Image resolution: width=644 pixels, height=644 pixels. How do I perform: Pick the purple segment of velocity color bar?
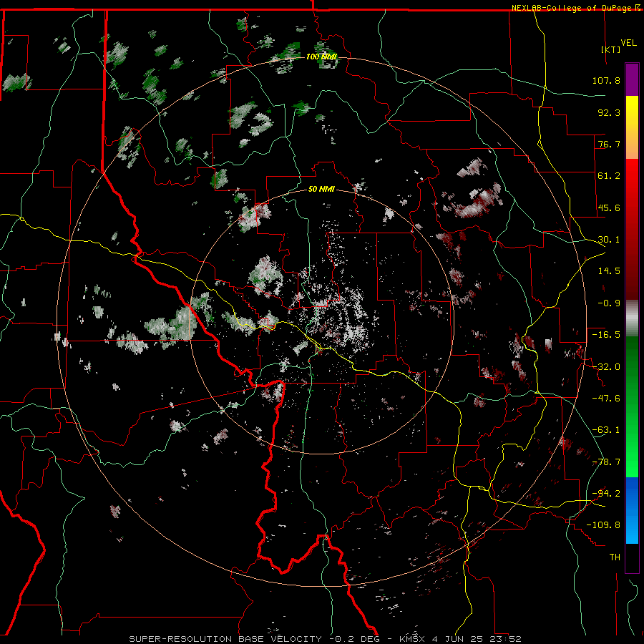click(x=632, y=79)
